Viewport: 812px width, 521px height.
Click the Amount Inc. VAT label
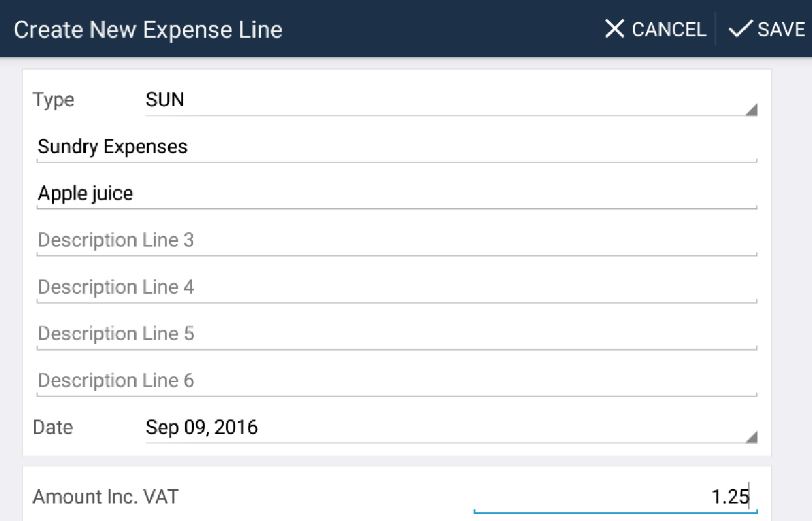click(105, 498)
